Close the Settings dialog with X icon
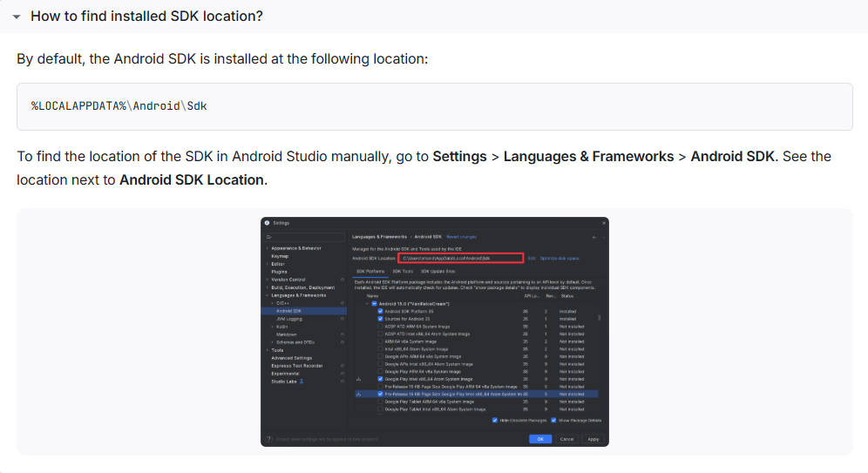This screenshot has width=868, height=473. (x=603, y=223)
